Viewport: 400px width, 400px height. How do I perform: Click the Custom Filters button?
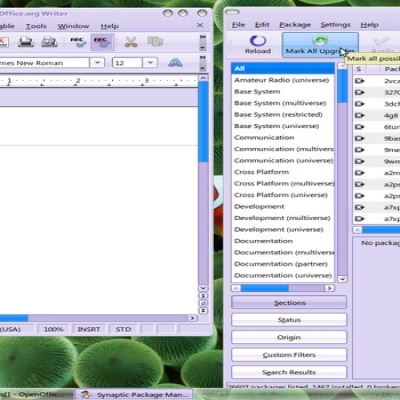tap(289, 355)
